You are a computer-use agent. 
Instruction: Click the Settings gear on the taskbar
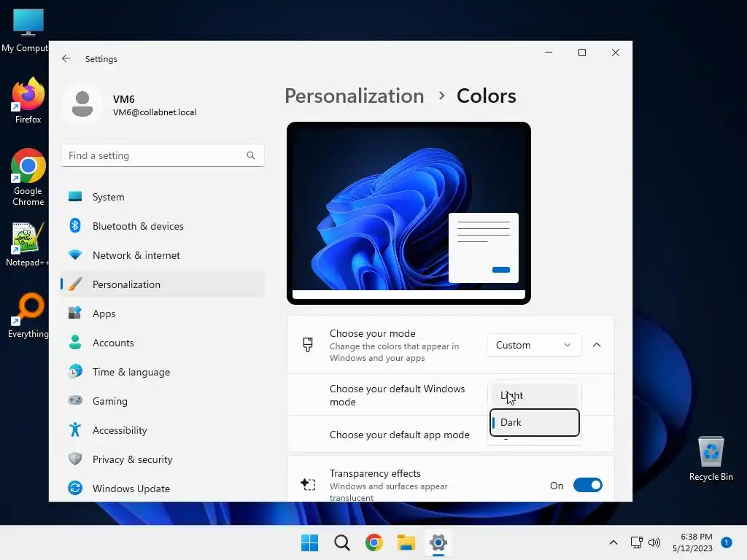[x=438, y=542]
